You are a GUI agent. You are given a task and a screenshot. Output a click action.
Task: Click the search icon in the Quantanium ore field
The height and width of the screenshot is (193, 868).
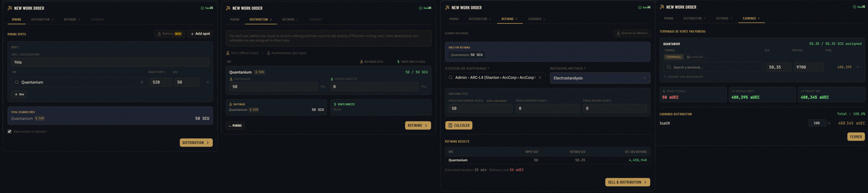(16, 82)
